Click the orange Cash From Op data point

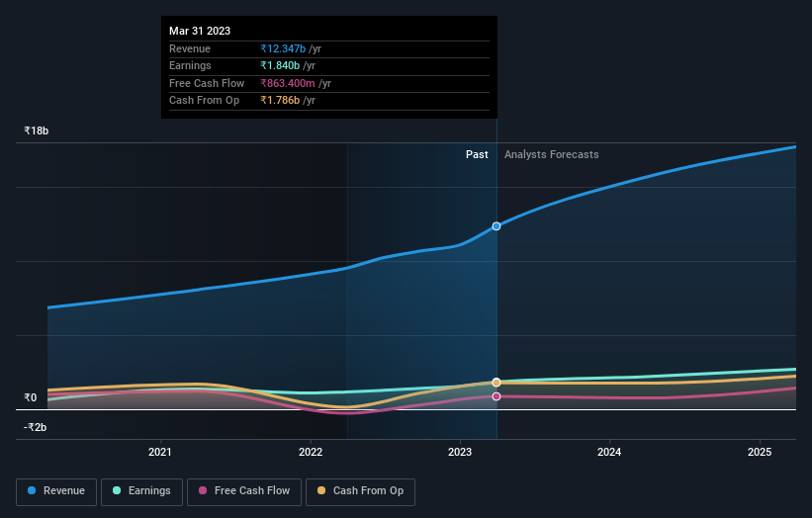click(x=496, y=383)
